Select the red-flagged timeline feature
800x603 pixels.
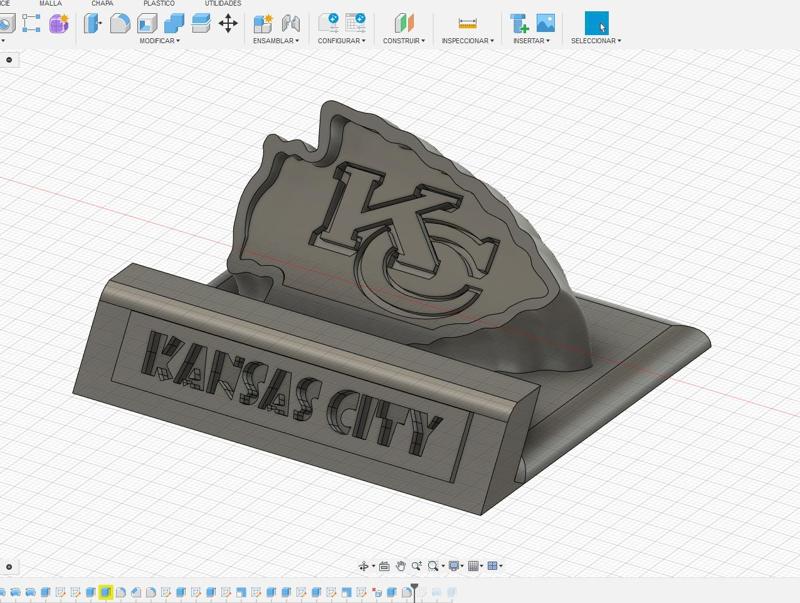pyautogui.click(x=377, y=592)
